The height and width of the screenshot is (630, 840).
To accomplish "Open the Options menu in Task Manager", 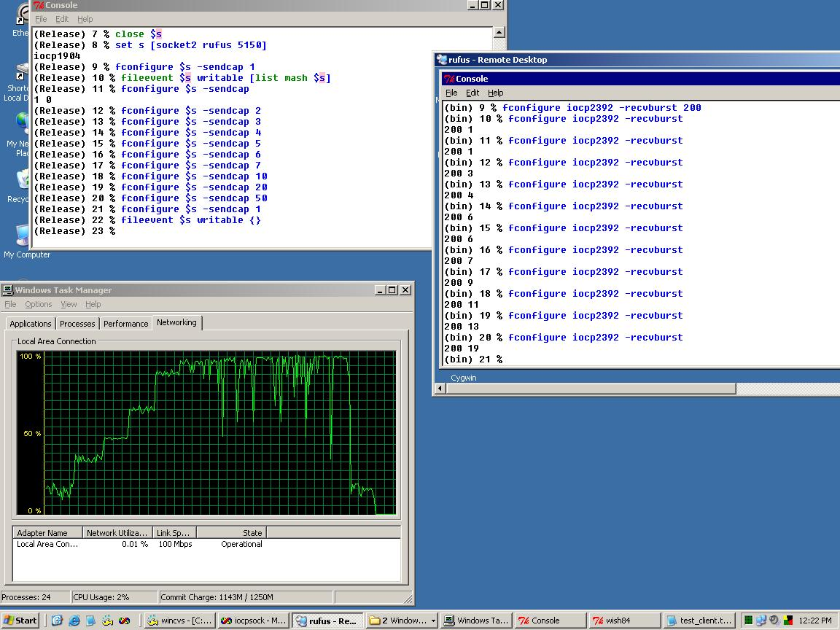I will pyautogui.click(x=39, y=304).
